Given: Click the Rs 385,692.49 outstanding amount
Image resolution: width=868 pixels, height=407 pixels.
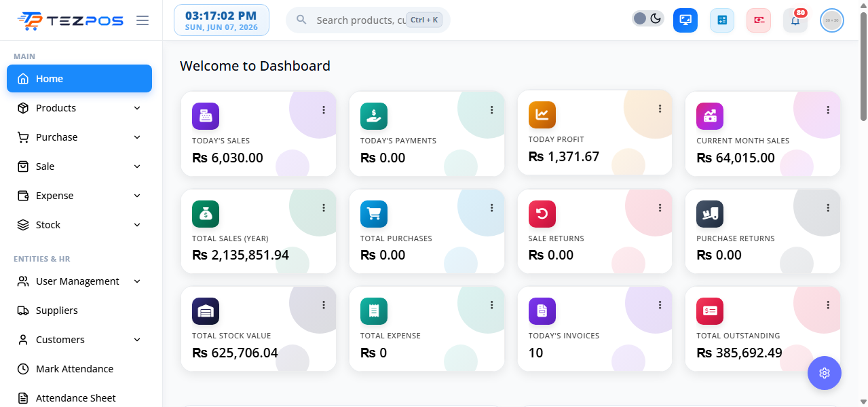Looking at the screenshot, I should (x=739, y=353).
